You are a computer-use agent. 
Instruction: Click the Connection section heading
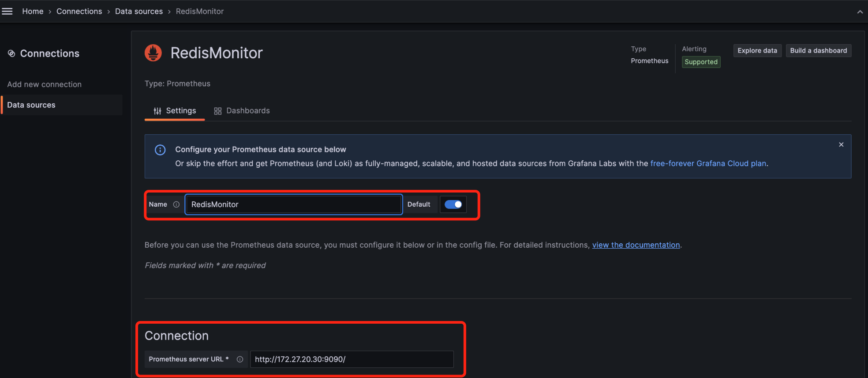pos(176,336)
